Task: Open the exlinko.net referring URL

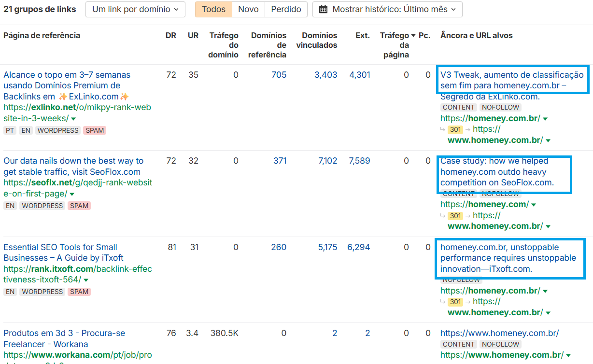Action: (77, 112)
